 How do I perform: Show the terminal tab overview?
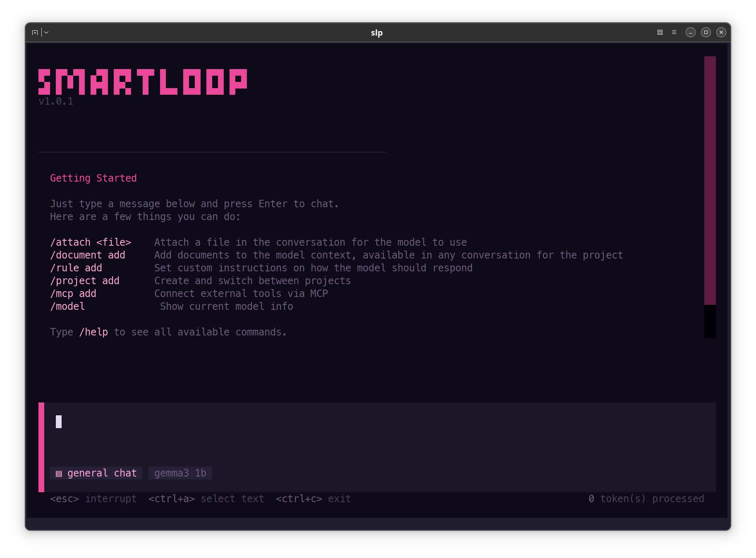click(660, 32)
